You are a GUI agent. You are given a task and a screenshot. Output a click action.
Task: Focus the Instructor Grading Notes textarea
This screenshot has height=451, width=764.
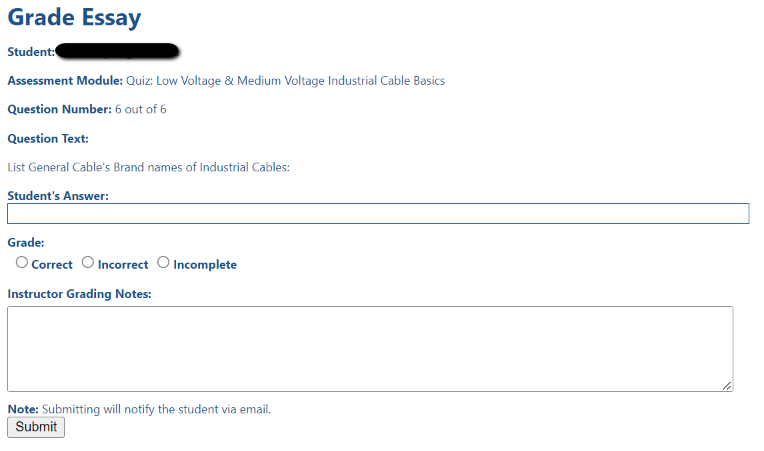(x=370, y=349)
